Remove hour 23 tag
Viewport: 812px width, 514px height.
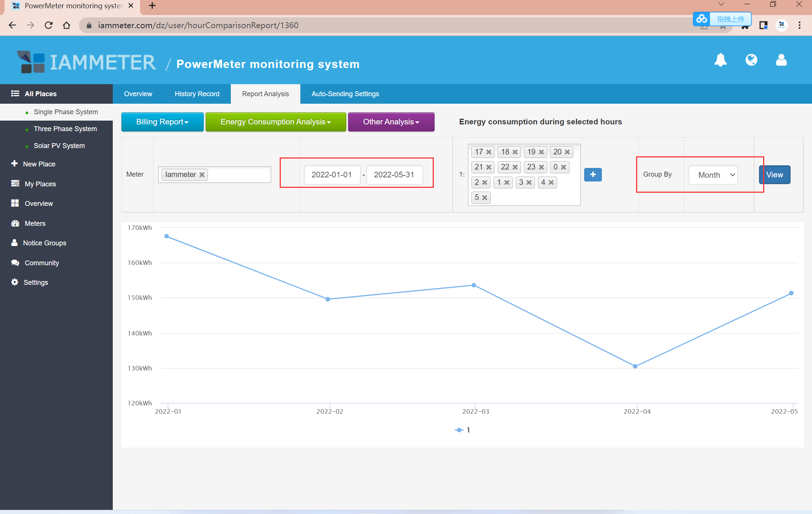point(541,167)
